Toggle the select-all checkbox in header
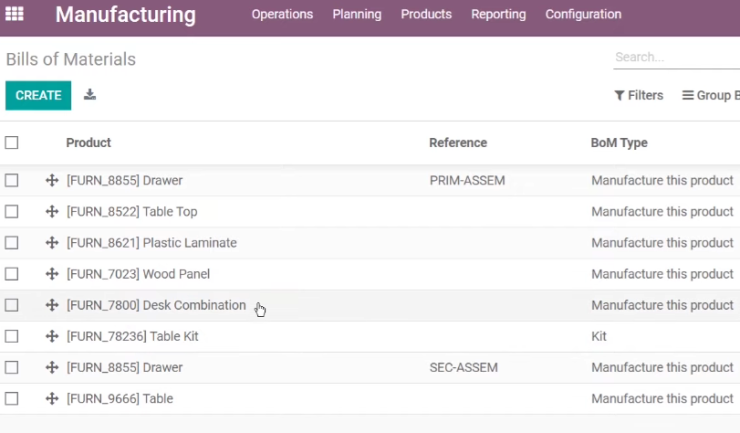The width and height of the screenshot is (740, 433). (x=12, y=143)
